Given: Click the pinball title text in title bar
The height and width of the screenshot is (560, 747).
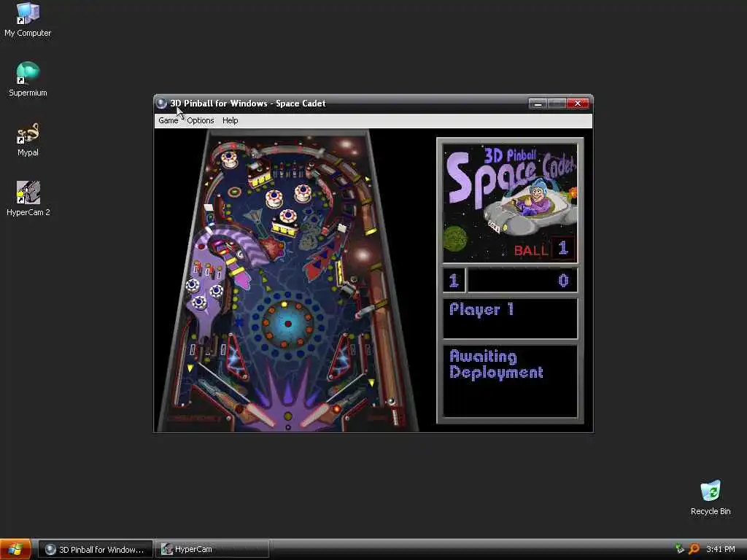Looking at the screenshot, I should pos(248,104).
